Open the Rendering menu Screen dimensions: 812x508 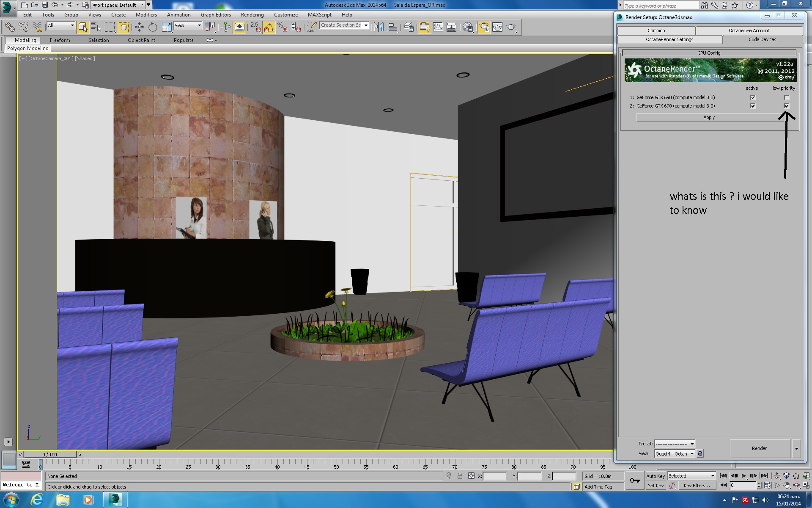(252, 14)
